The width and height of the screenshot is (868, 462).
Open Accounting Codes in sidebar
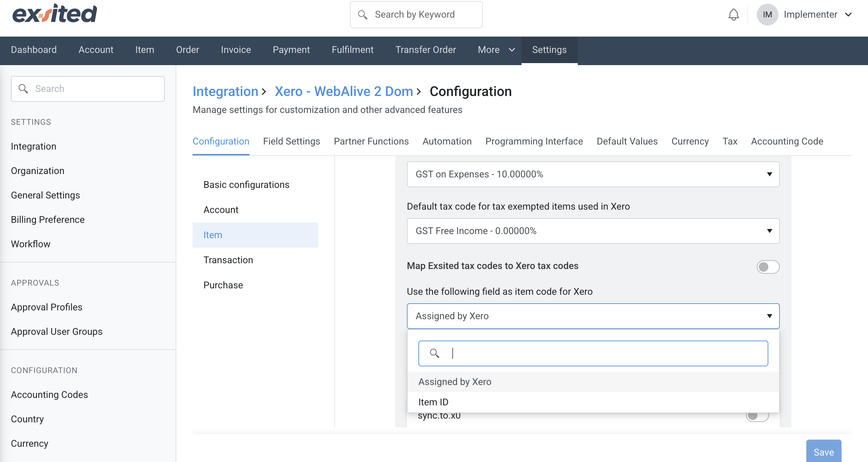tap(50, 395)
